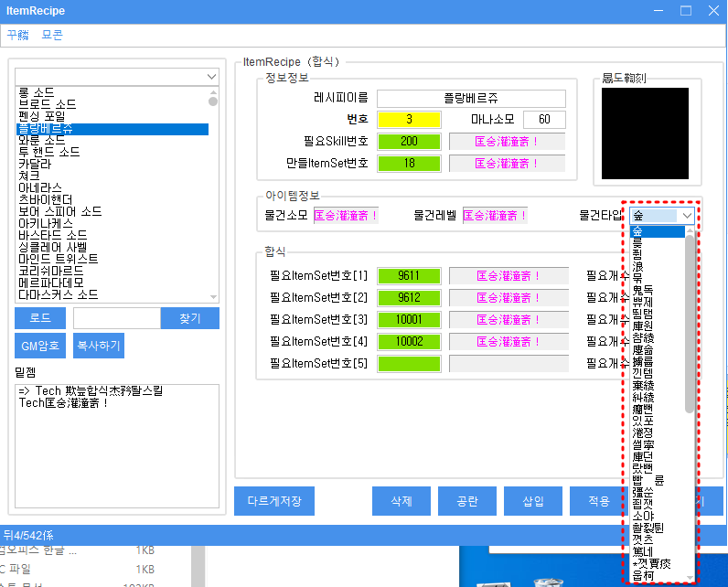728x587 pixels.
Task: Select the highlighted 플랑베르쥬 list entry
Action: click(112, 129)
